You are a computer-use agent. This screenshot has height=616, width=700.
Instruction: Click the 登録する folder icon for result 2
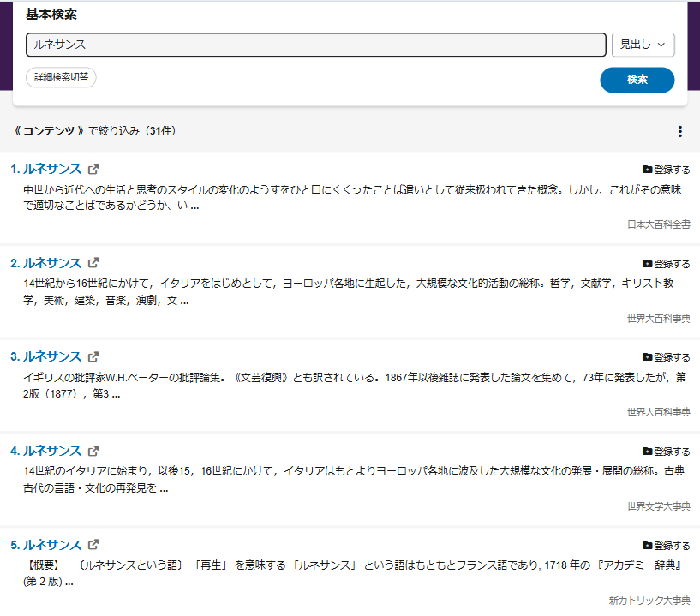[647, 264]
